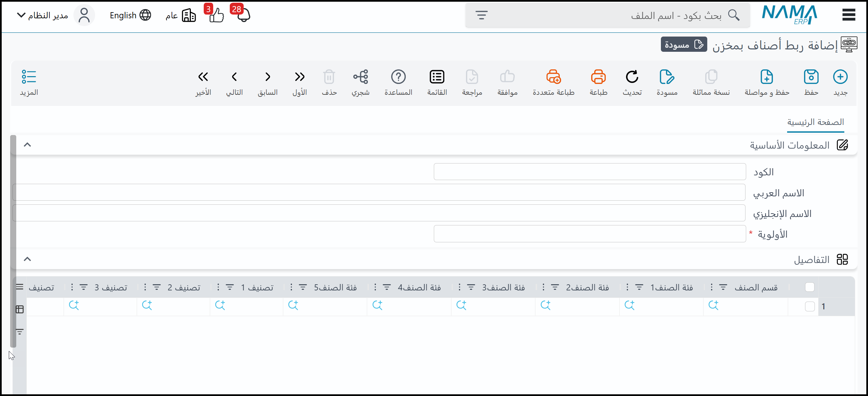Collapse the المعلومات الأساسية section
868x396 pixels.
coord(27,145)
